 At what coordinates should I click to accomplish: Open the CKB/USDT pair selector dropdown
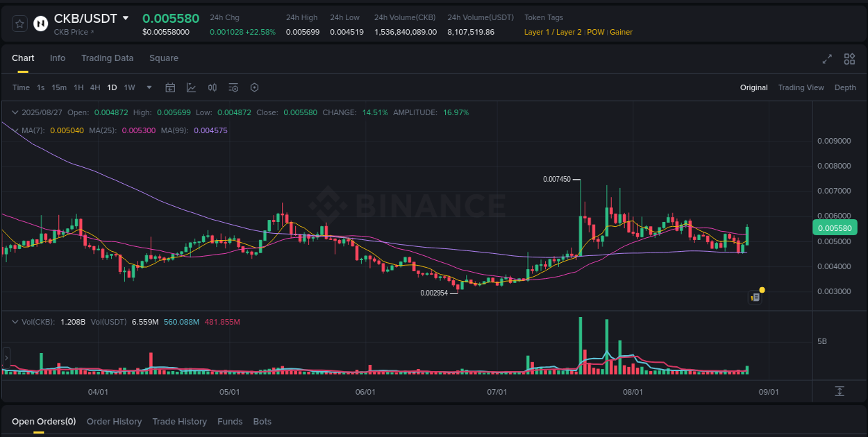94,19
